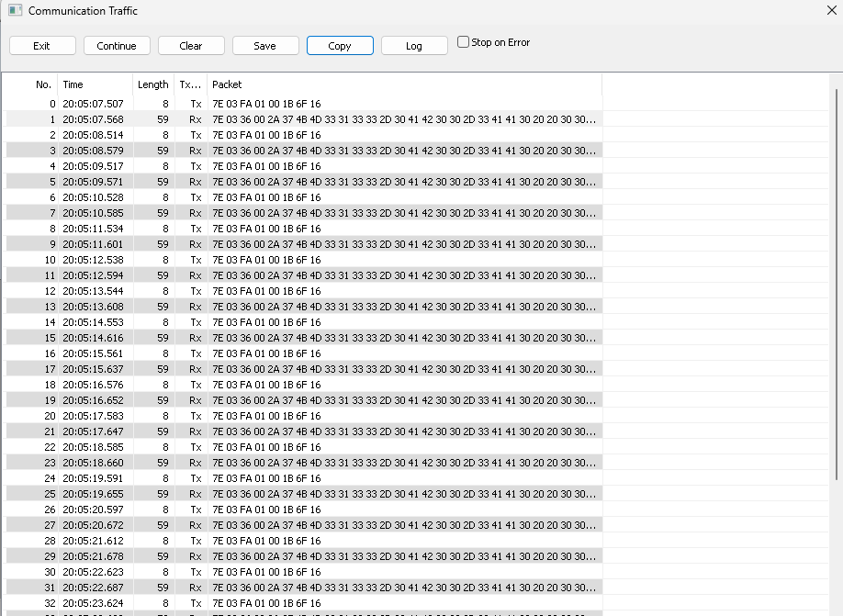Click the Rx direction cell in row 3
843x616 pixels.
pos(196,151)
